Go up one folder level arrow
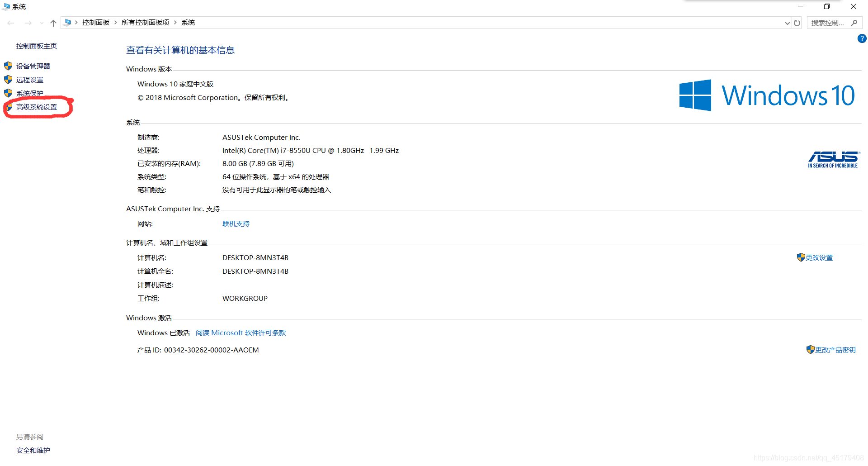The image size is (868, 466). (53, 23)
